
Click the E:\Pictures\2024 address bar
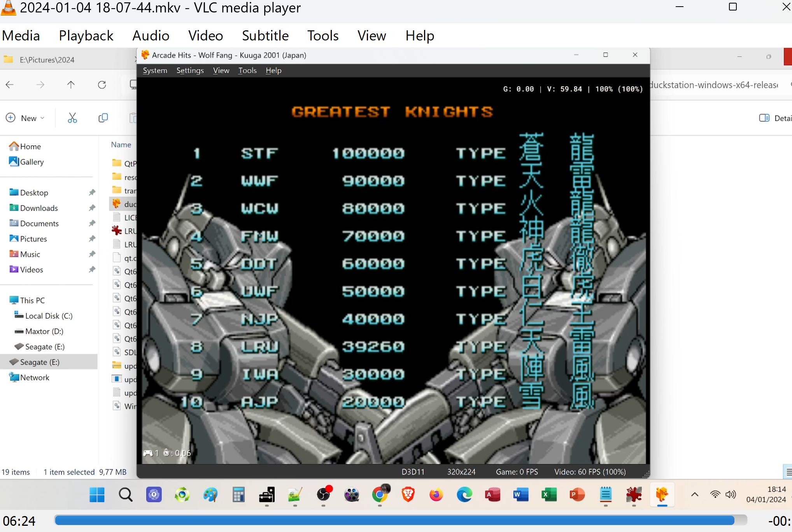[x=47, y=60]
